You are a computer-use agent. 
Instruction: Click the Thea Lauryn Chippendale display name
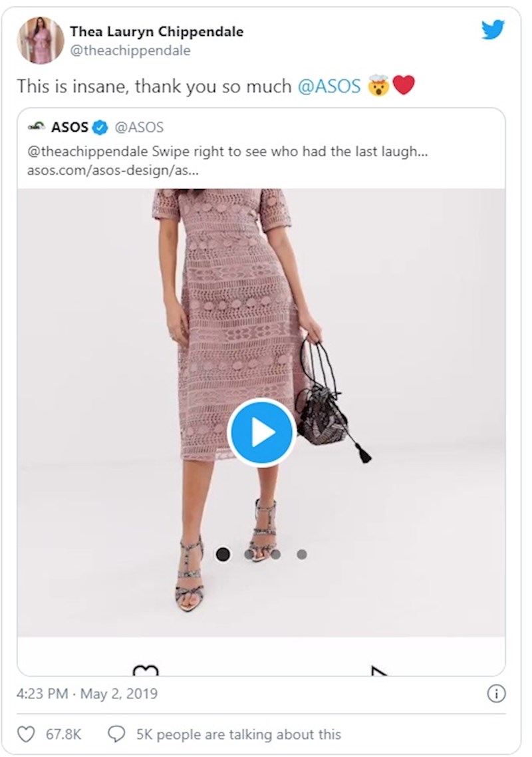point(156,31)
